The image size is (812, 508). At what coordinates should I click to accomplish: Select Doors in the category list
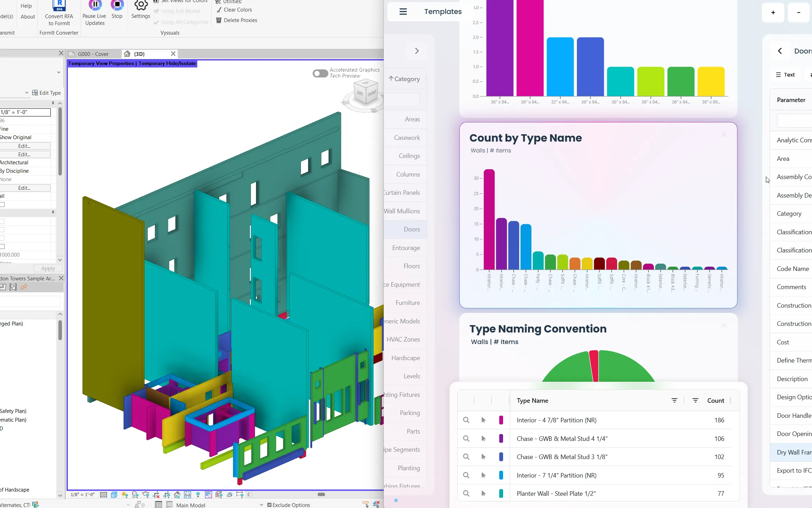[411, 229]
